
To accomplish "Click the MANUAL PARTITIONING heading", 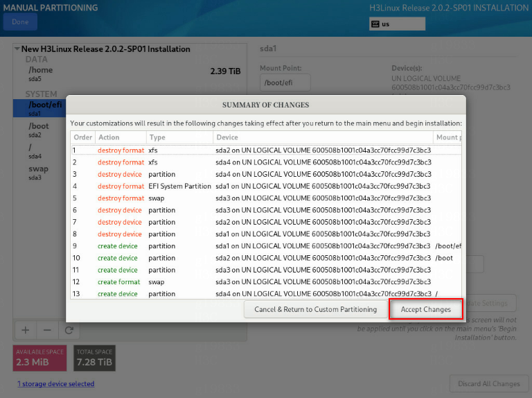I will pyautogui.click(x=51, y=8).
